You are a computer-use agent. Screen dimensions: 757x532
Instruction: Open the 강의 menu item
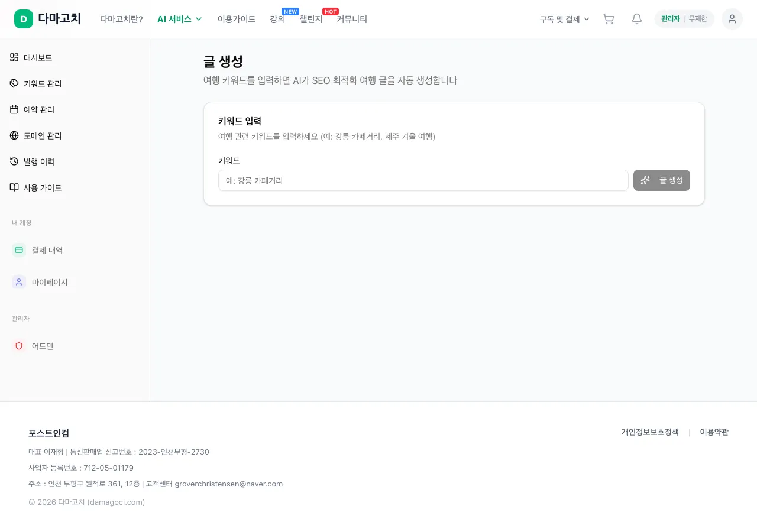click(277, 19)
